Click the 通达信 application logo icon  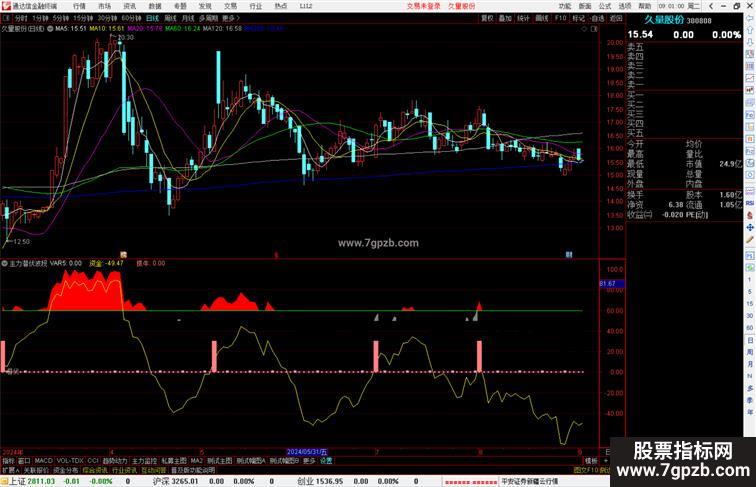[6, 6]
